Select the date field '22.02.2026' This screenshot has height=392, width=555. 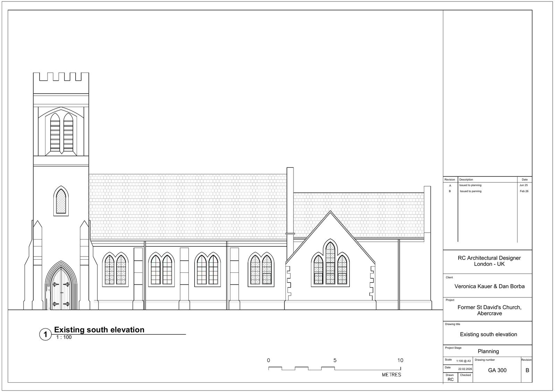coord(465,369)
